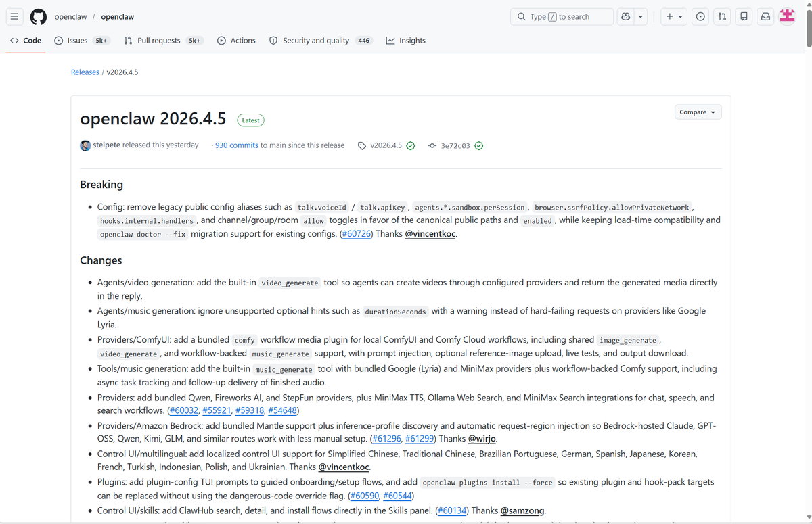Open the create new plus menu
Screen dimensions: 812x524
click(x=674, y=17)
